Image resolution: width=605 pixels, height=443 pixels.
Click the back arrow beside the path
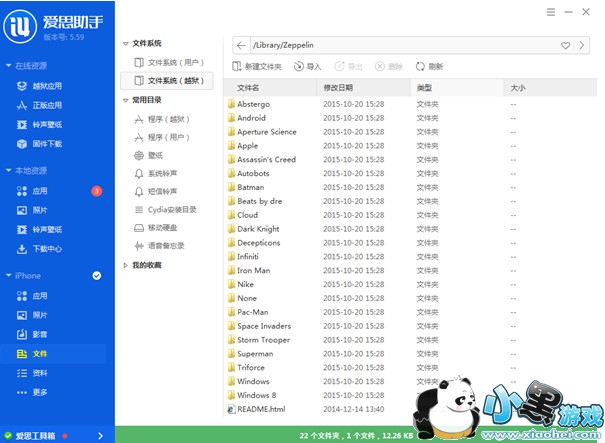tap(242, 46)
